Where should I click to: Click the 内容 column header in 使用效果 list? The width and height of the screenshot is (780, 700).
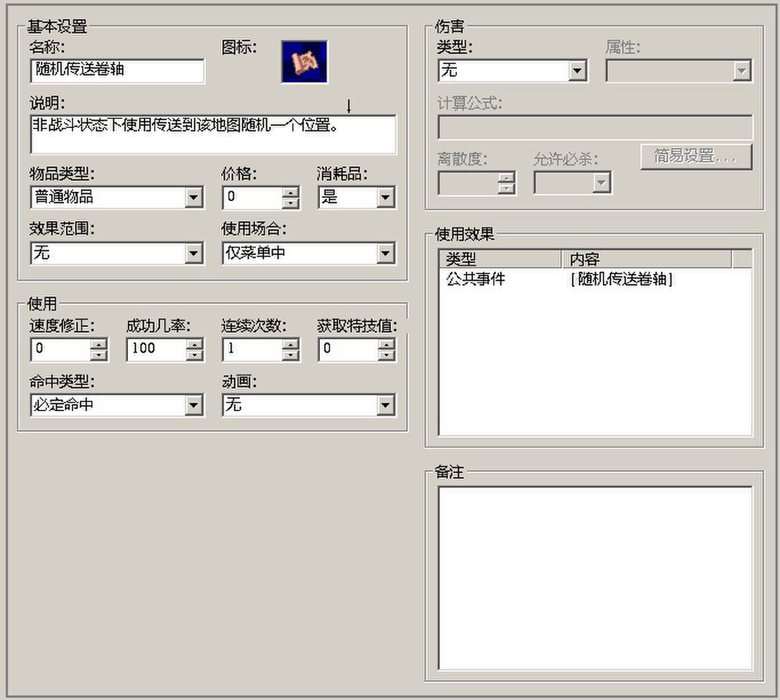(647, 259)
